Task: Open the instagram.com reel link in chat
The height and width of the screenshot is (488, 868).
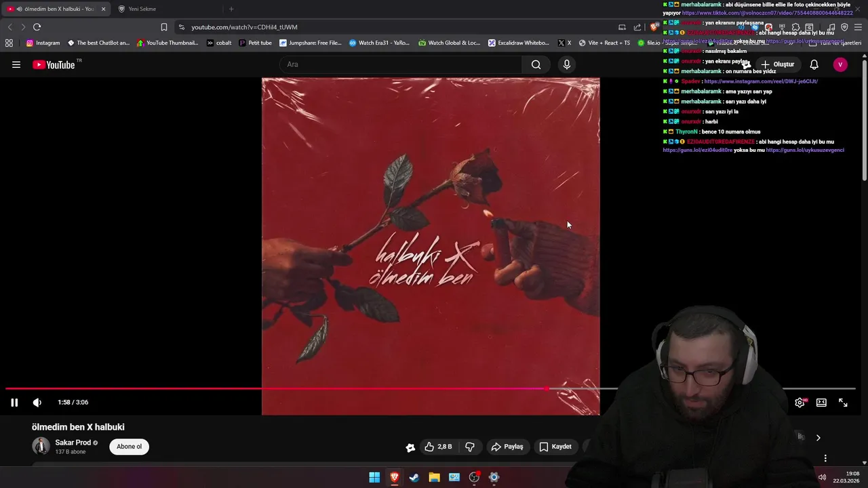Action: pos(761,81)
